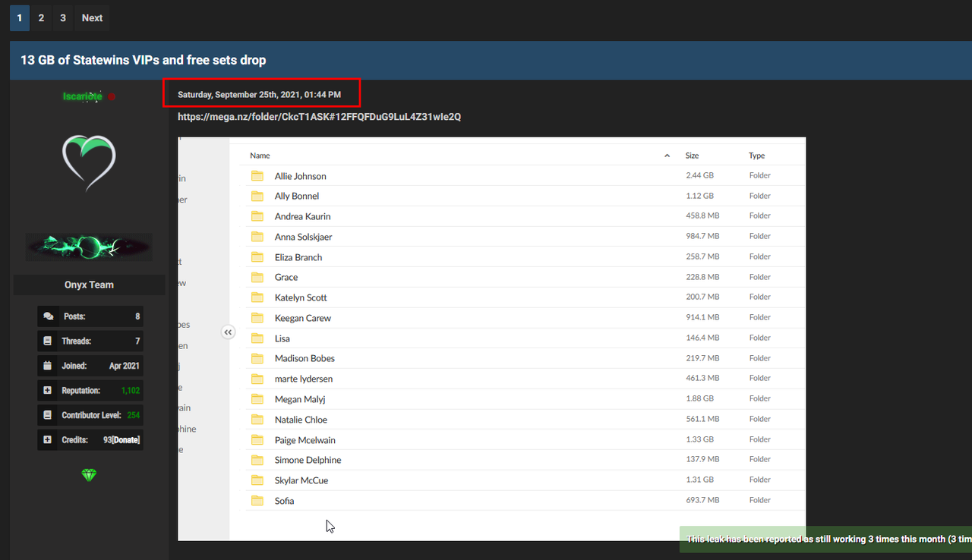Click the plus Reputation icon
Viewport: 972px width, 560px height.
[48, 391]
